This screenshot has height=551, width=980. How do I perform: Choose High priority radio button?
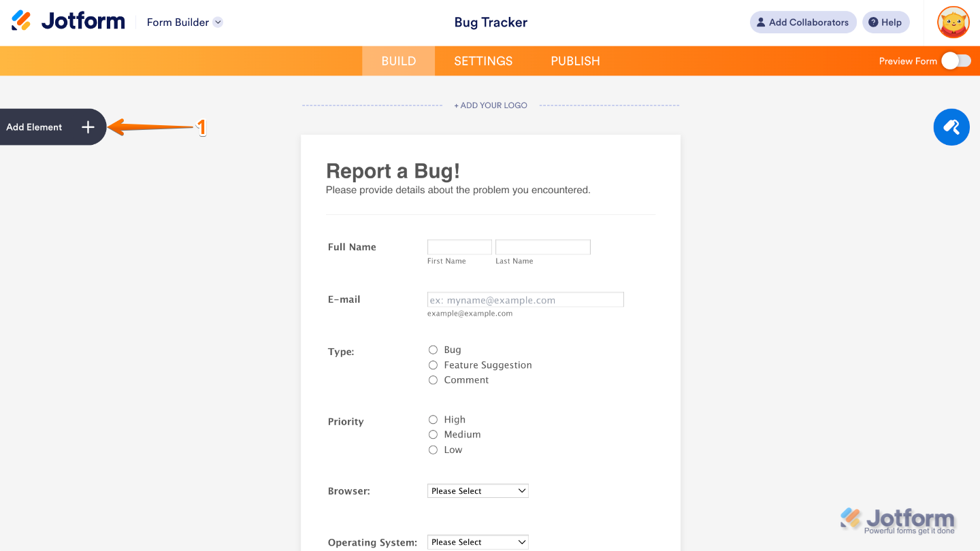coord(433,420)
